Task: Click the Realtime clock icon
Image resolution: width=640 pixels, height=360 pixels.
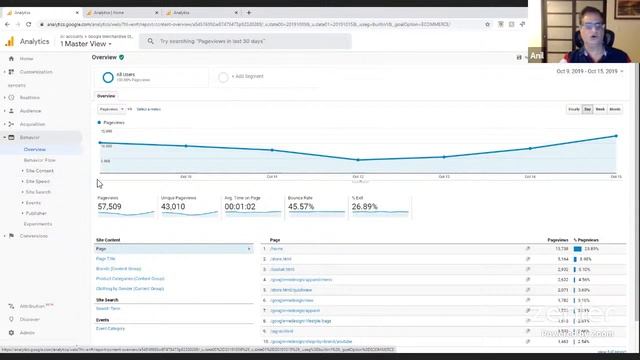Action: [x=11, y=98]
